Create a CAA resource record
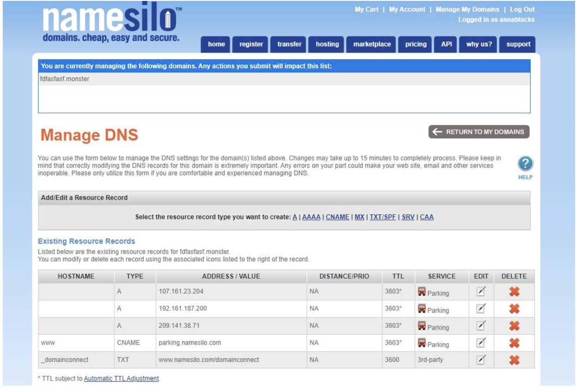Screen dimensions: 576x392 (x=427, y=217)
